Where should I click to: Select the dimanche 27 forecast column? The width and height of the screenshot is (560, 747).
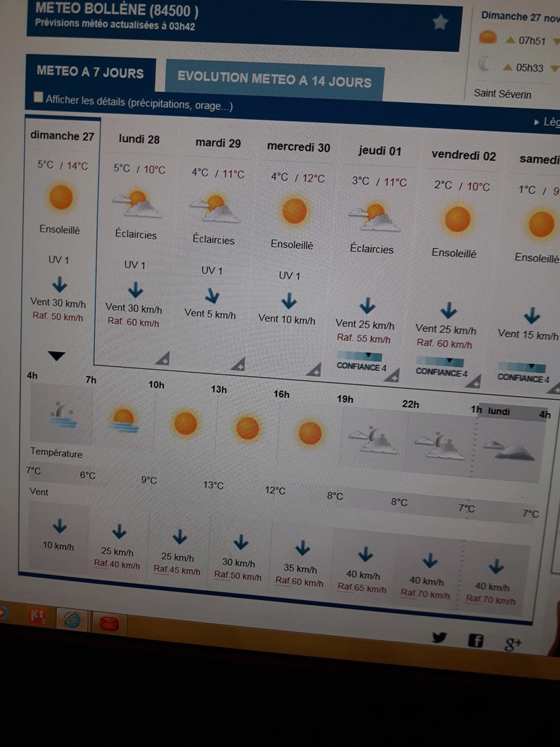point(62,137)
